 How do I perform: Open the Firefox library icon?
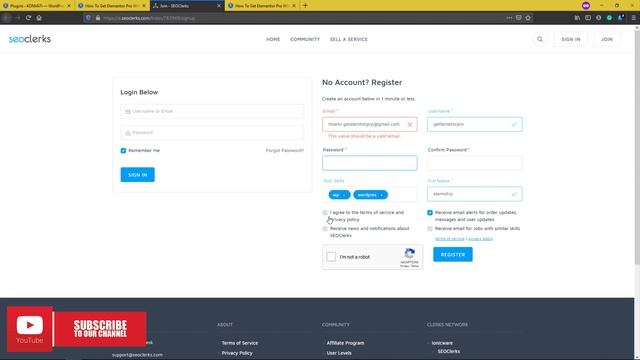coord(577,18)
